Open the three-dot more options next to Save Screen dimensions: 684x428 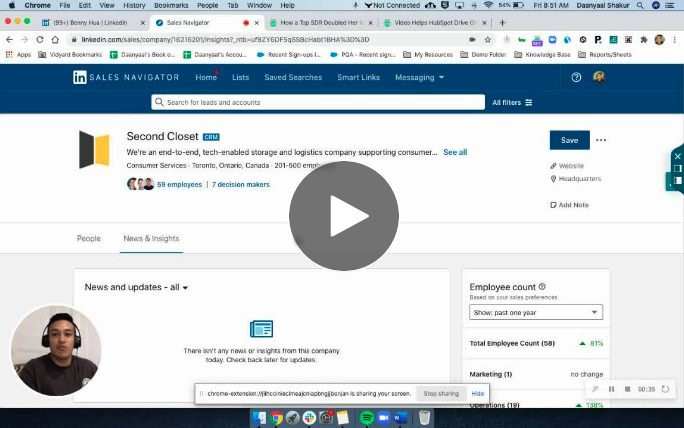point(601,140)
